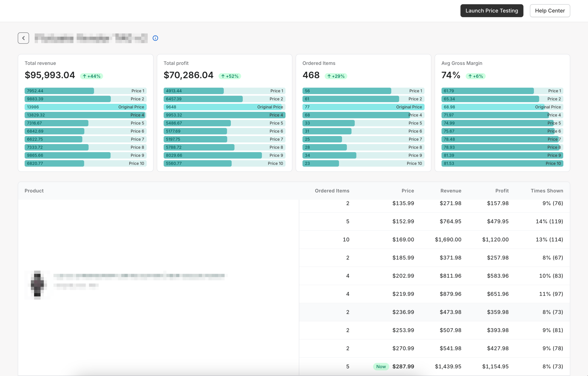
Task: Click the 468 Ordered Items total
Action: pos(311,75)
